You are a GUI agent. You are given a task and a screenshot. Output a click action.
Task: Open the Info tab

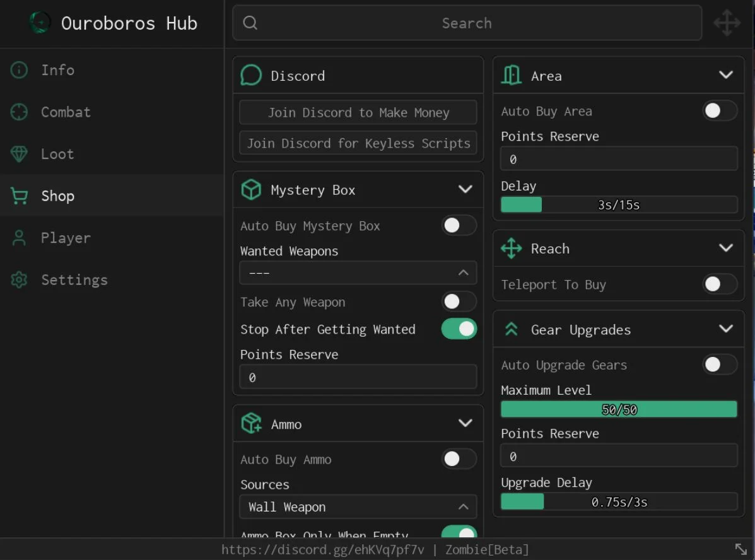(112, 70)
